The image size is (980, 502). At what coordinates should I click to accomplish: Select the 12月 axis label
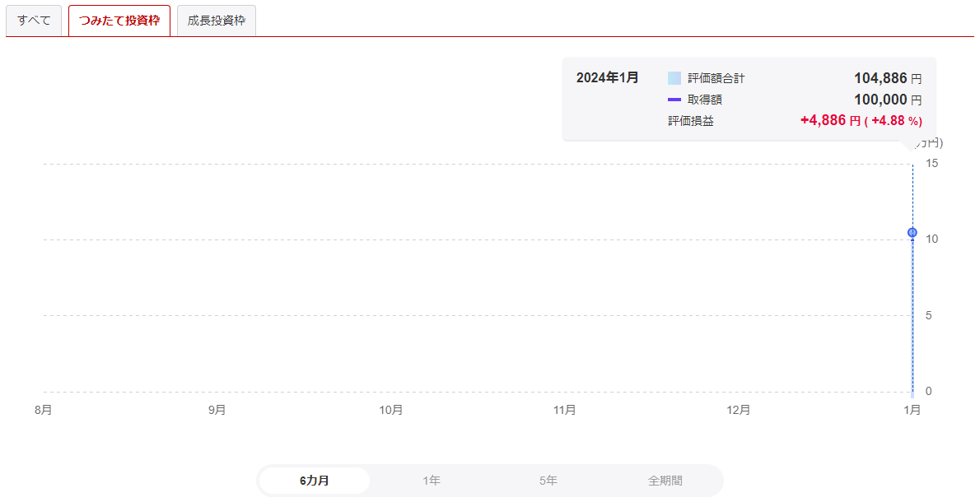(739, 410)
